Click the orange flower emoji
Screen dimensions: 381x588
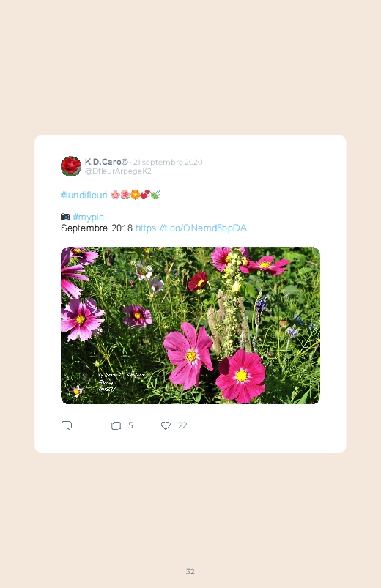tap(135, 195)
